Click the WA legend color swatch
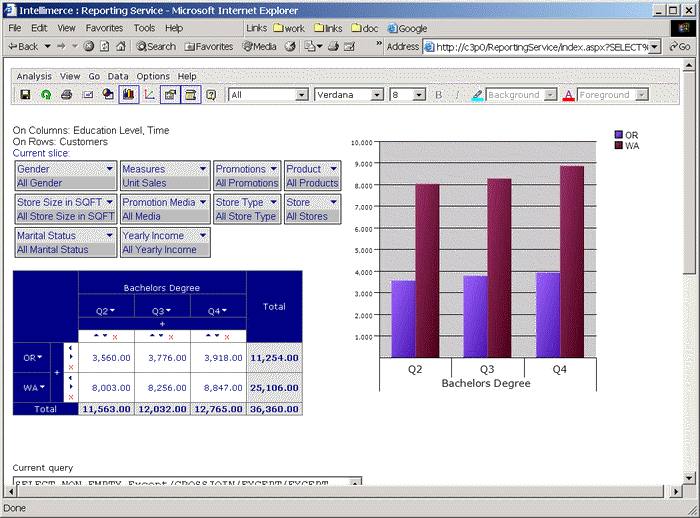Viewport: 700px width, 518px height. pyautogui.click(x=618, y=145)
